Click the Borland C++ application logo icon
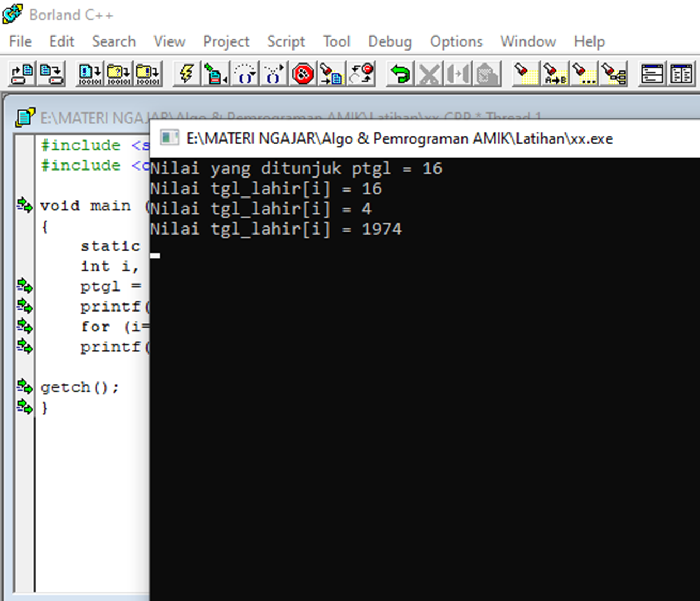This screenshot has height=601, width=700. click(x=13, y=14)
